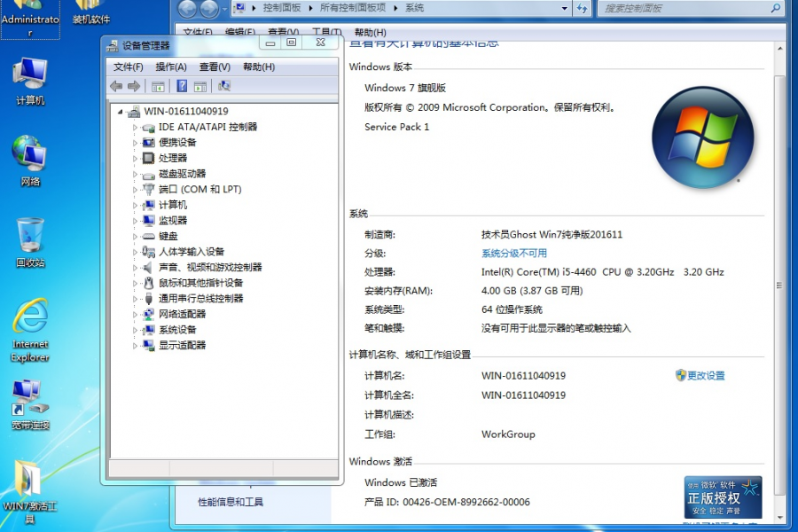Click the search magnifier icon in Control Panel
The height and width of the screenshot is (532, 798).
click(775, 8)
